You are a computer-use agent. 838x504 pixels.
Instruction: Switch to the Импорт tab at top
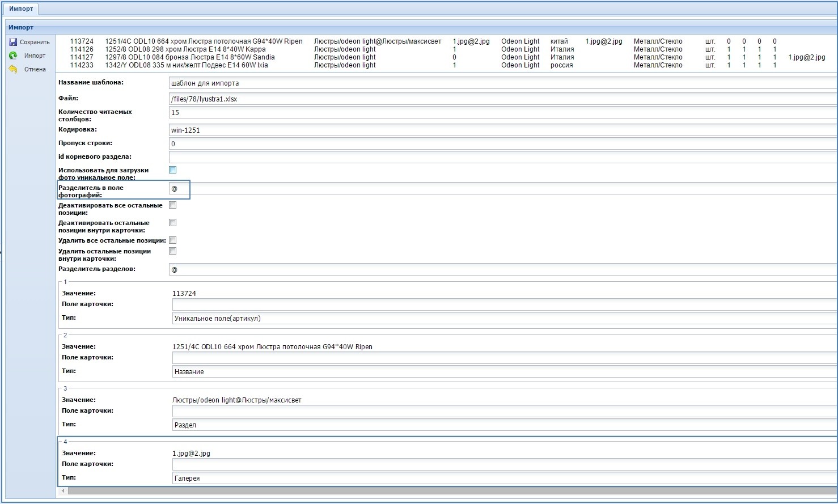tap(21, 9)
